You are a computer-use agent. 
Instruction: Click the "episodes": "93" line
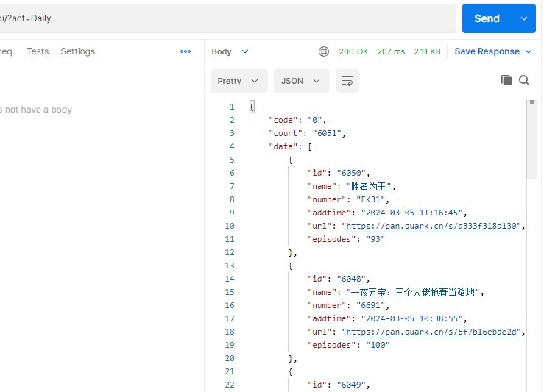(346, 239)
